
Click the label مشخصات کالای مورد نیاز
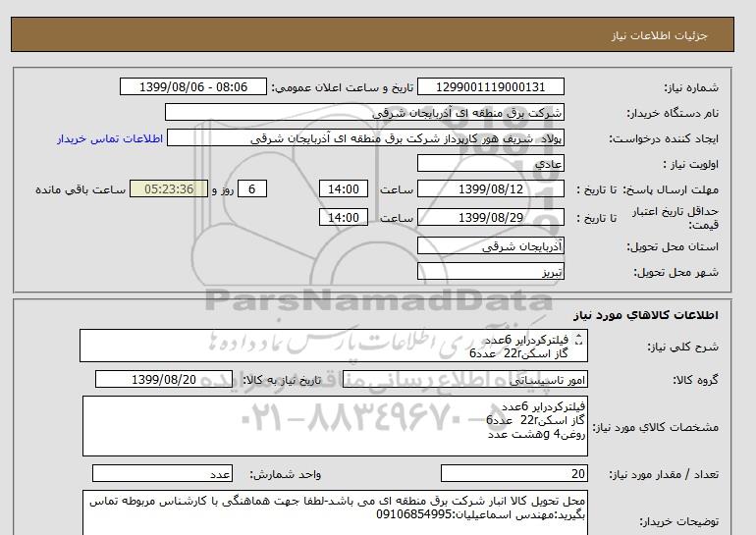point(656,427)
